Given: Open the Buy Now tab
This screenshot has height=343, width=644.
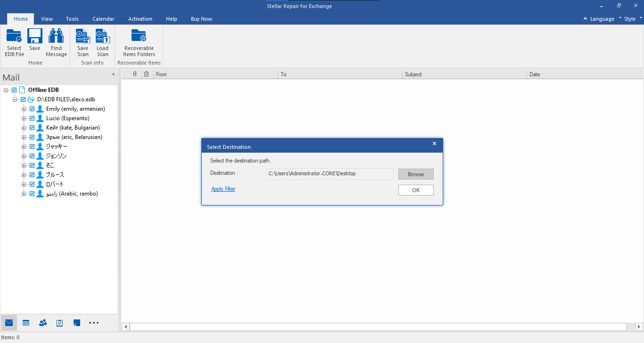Looking at the screenshot, I should 201,19.
